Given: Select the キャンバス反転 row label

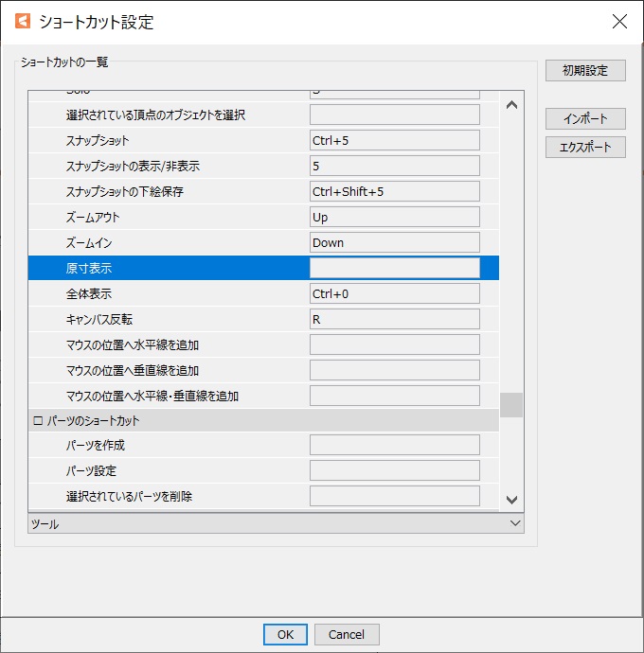Looking at the screenshot, I should (x=99, y=320).
